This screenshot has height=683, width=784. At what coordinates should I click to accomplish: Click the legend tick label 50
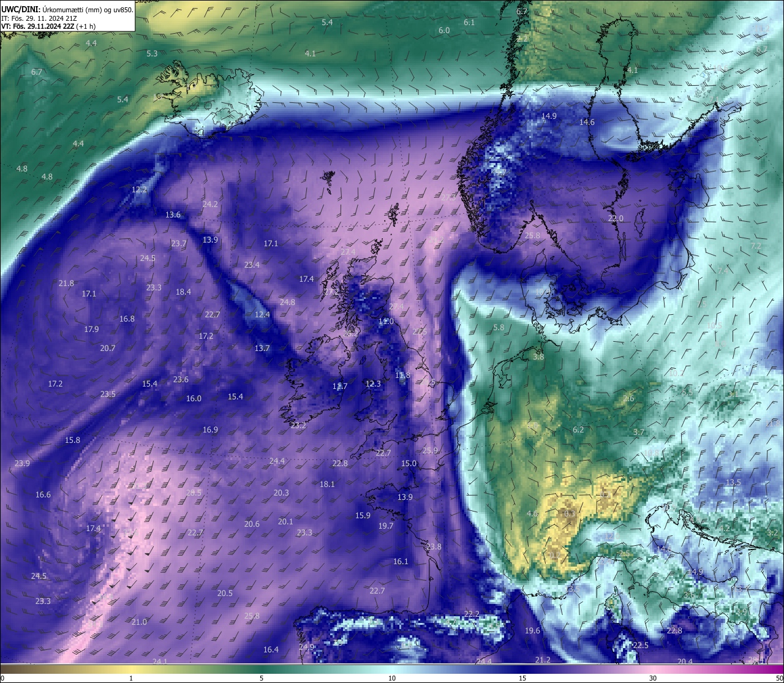(779, 678)
